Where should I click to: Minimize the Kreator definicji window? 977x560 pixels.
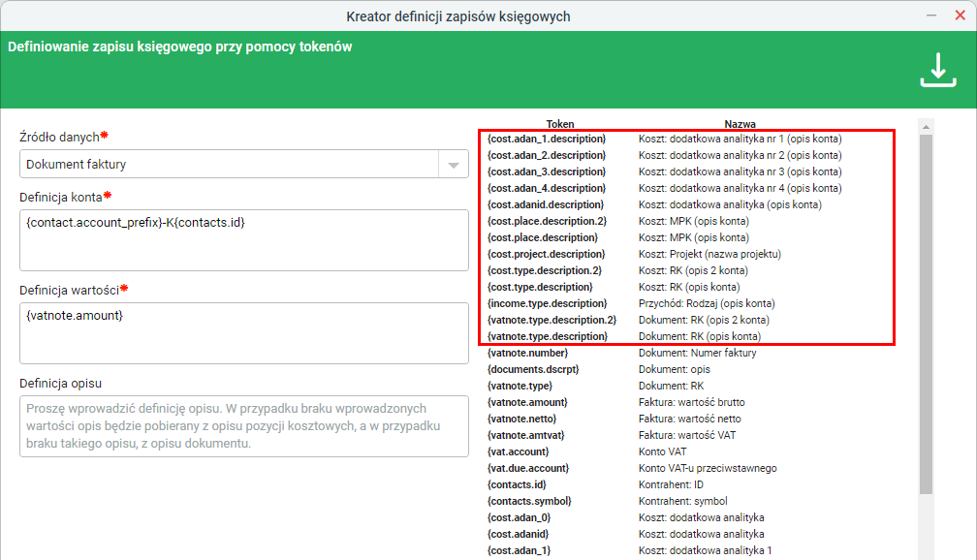pos(930,16)
